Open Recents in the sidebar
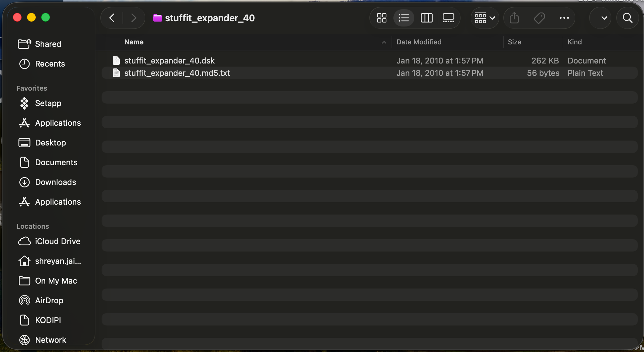The image size is (644, 352). pos(49,64)
